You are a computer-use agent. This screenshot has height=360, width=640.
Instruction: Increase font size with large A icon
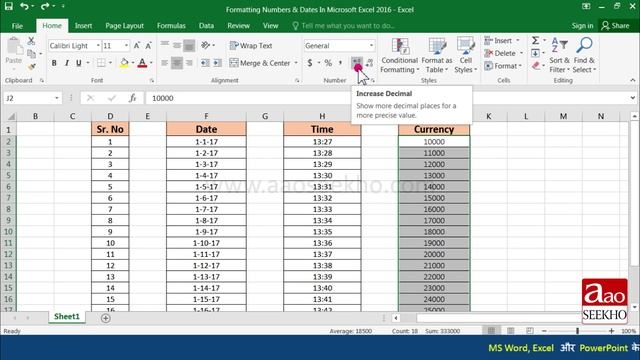coord(137,45)
